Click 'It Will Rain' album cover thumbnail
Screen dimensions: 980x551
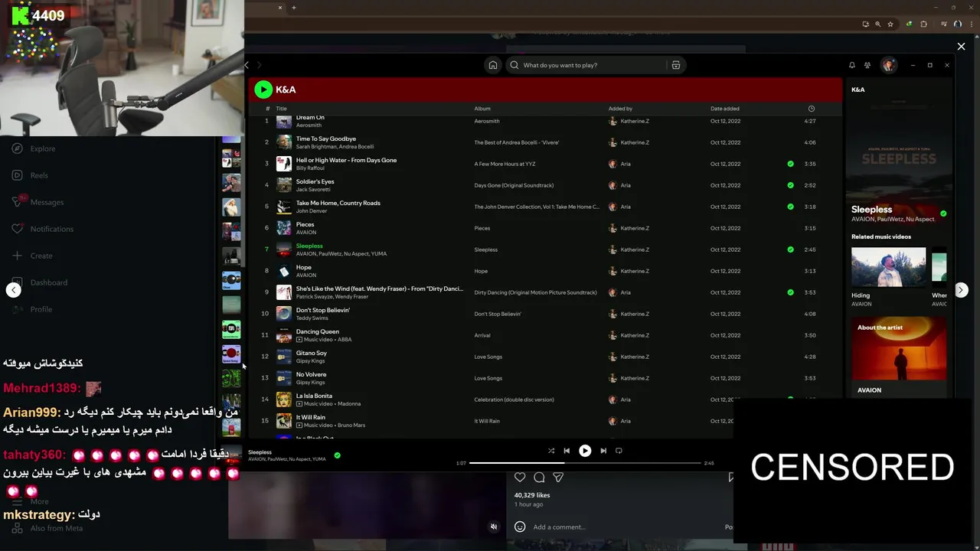(284, 421)
